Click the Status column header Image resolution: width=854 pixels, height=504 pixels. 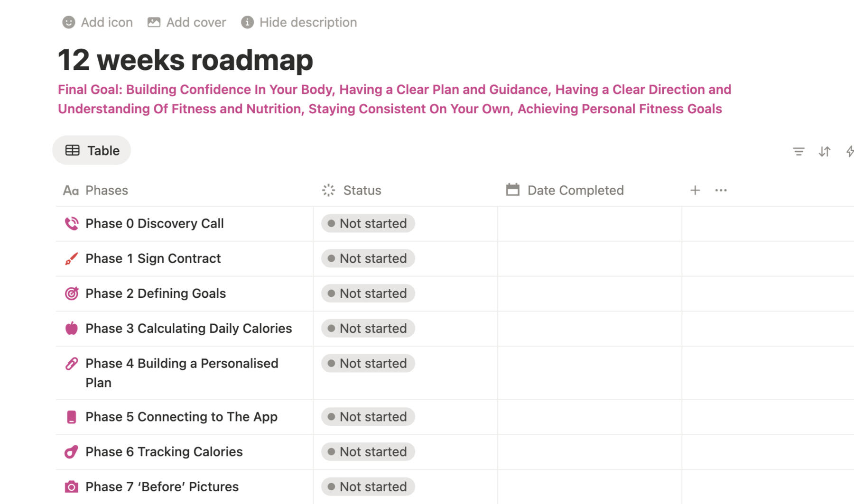[x=362, y=190]
